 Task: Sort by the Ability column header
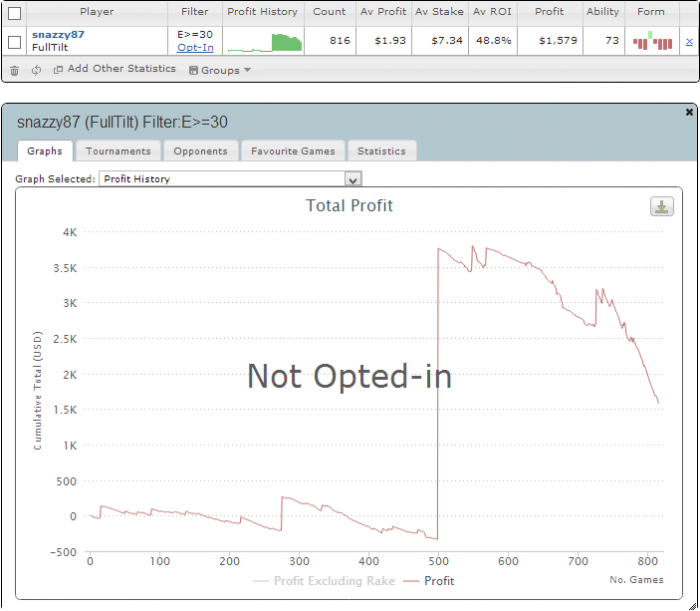(x=603, y=12)
